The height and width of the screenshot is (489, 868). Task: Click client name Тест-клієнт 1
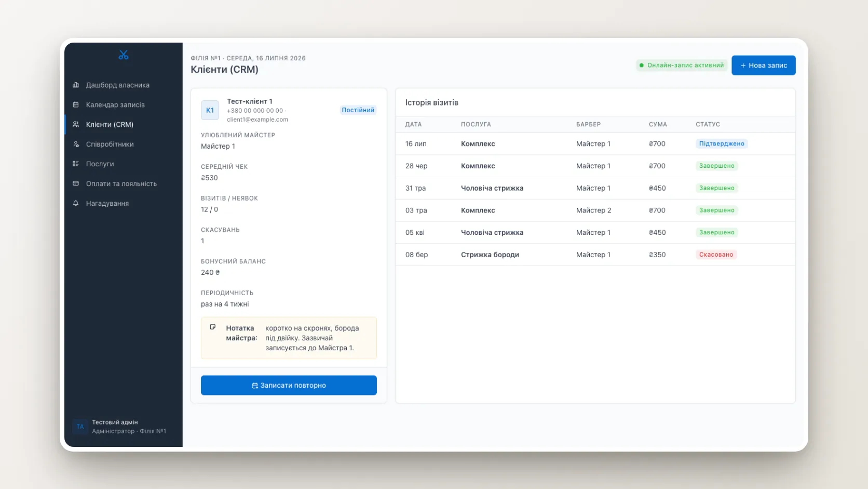click(x=249, y=101)
